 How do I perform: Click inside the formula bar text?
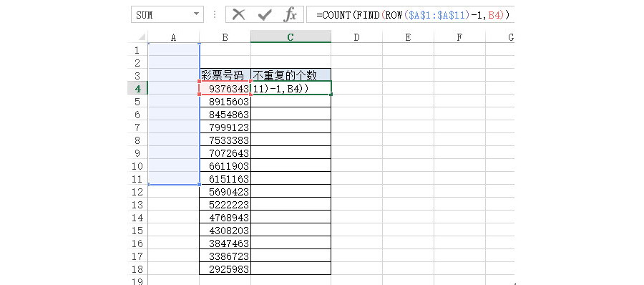coord(412,15)
